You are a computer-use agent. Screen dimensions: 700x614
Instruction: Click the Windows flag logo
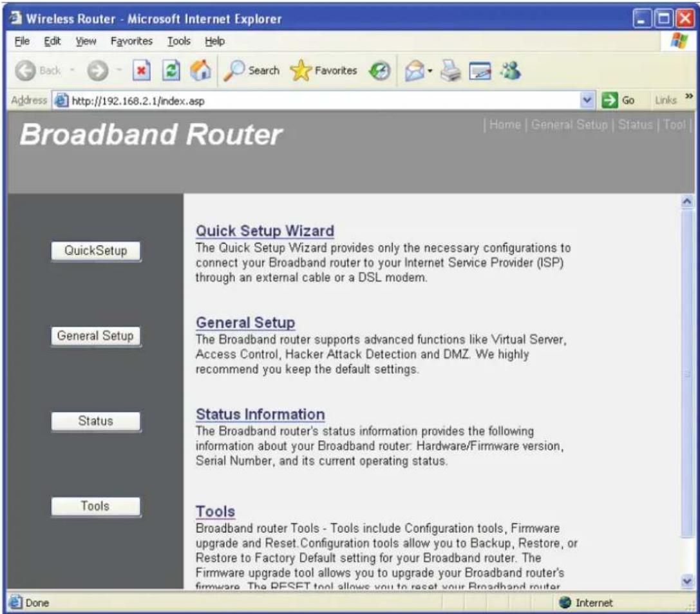[679, 41]
